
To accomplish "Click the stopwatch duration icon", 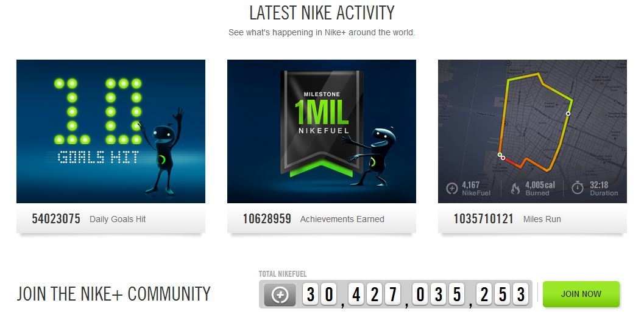I will (578, 188).
